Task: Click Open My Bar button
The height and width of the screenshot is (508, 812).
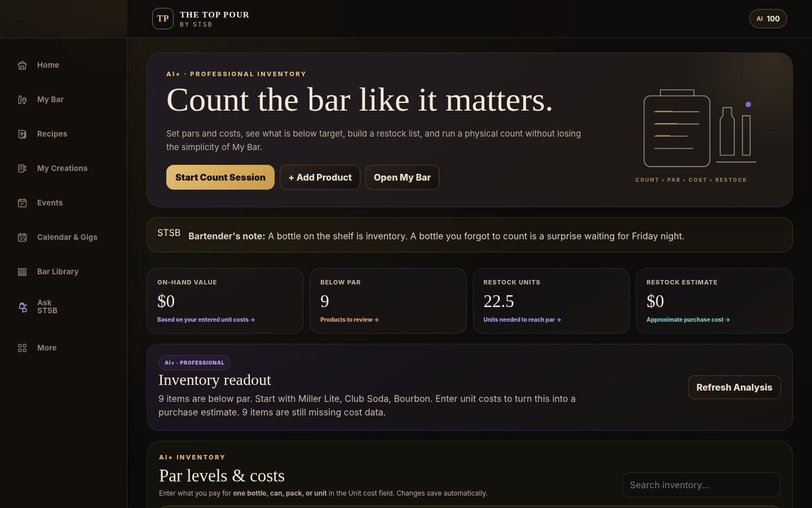Action: tap(402, 177)
